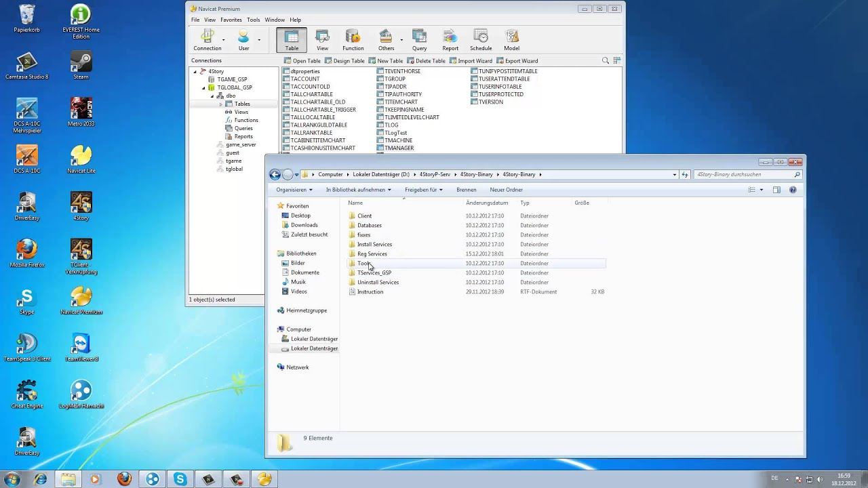Select the Steam desktop icon

pyautogui.click(x=81, y=66)
